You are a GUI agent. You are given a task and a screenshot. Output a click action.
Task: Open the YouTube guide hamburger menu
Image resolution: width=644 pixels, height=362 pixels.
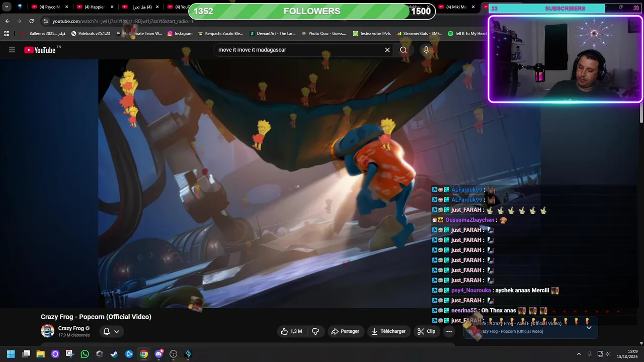click(12, 50)
